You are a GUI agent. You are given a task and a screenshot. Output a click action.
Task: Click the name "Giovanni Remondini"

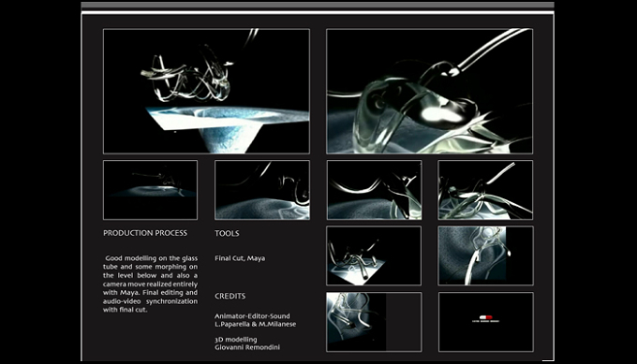[x=247, y=347]
